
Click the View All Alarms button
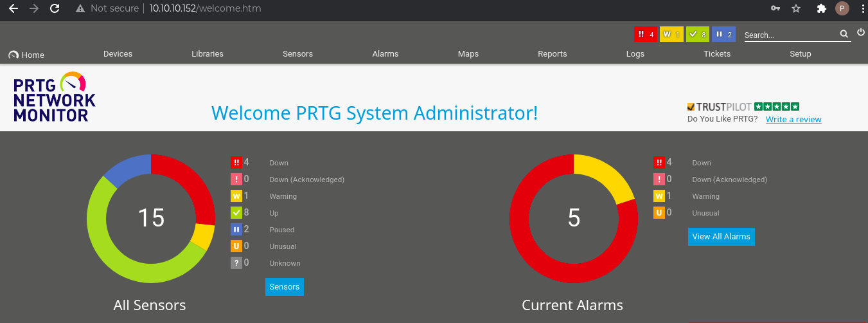tap(722, 236)
